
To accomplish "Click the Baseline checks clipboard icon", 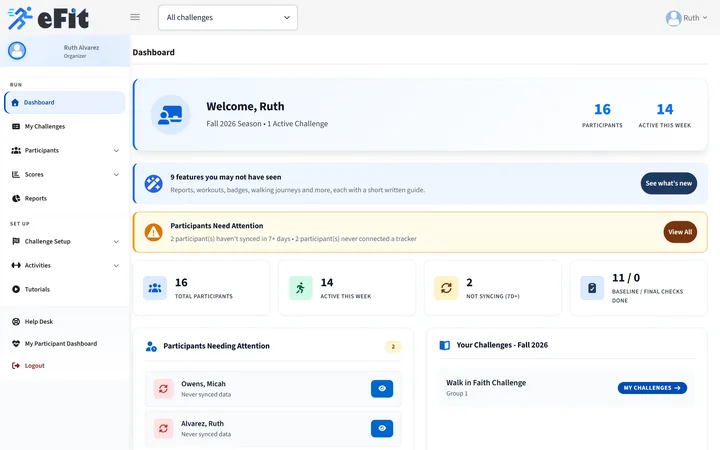I will click(x=592, y=288).
